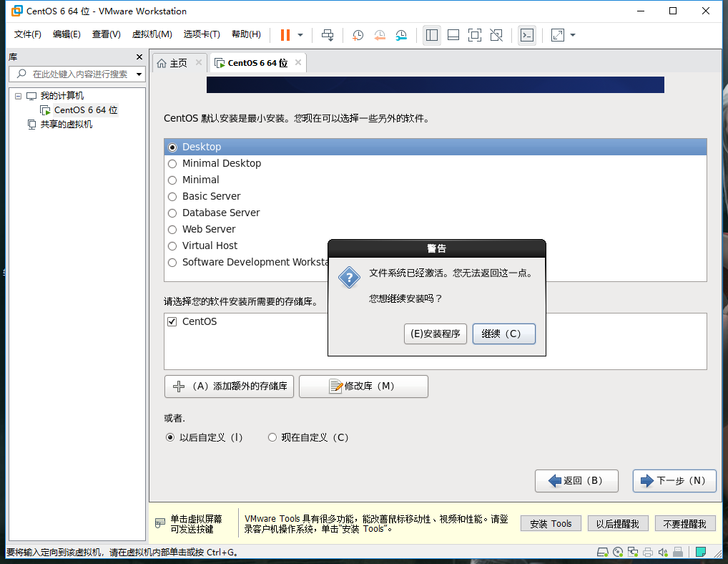Click the CD/DVD drive status icon
The height and width of the screenshot is (564, 728).
click(x=618, y=553)
